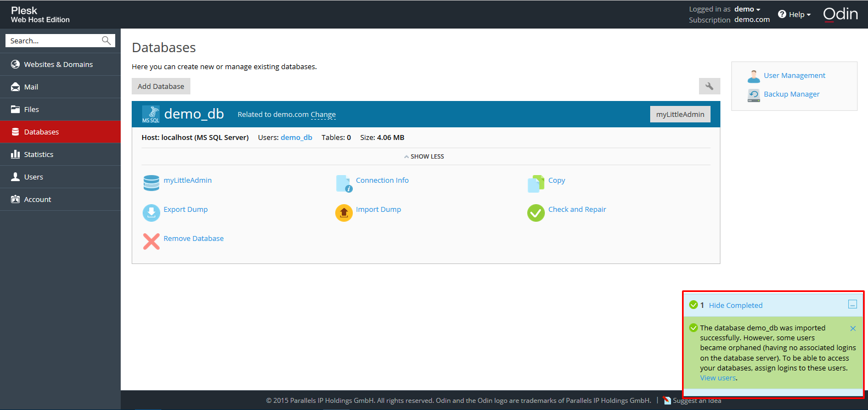The height and width of the screenshot is (410, 868).
Task: Click the MS SQL database icon
Action: [x=151, y=114]
